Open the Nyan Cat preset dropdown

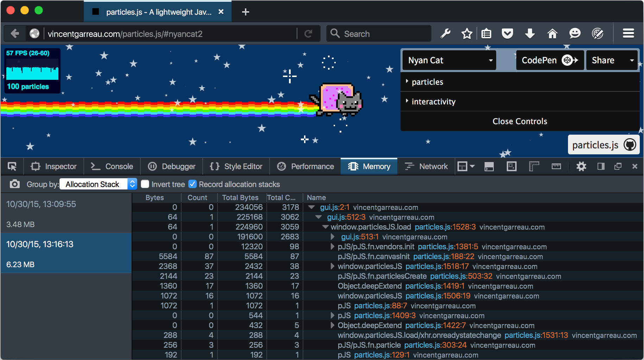tap(449, 60)
